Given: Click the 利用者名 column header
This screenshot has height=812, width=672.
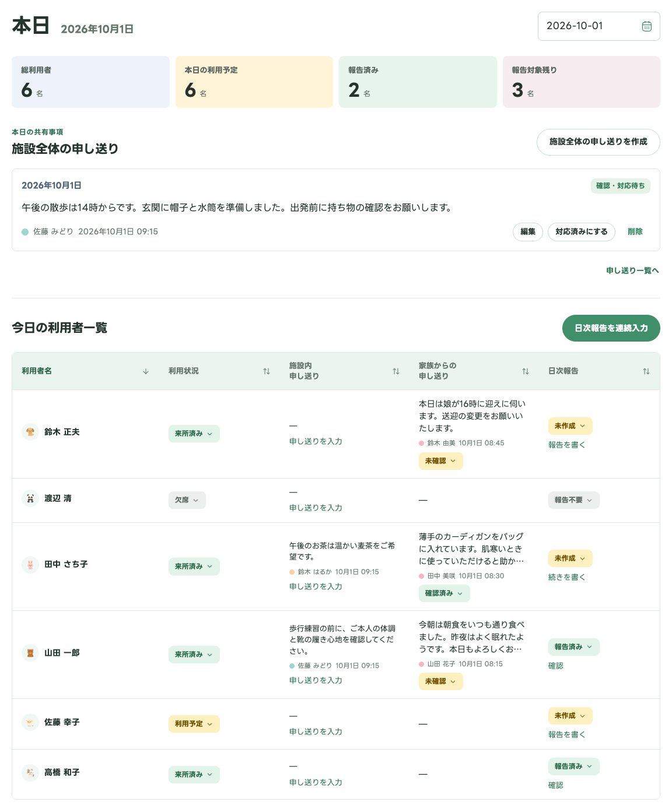Looking at the screenshot, I should click(x=86, y=371).
